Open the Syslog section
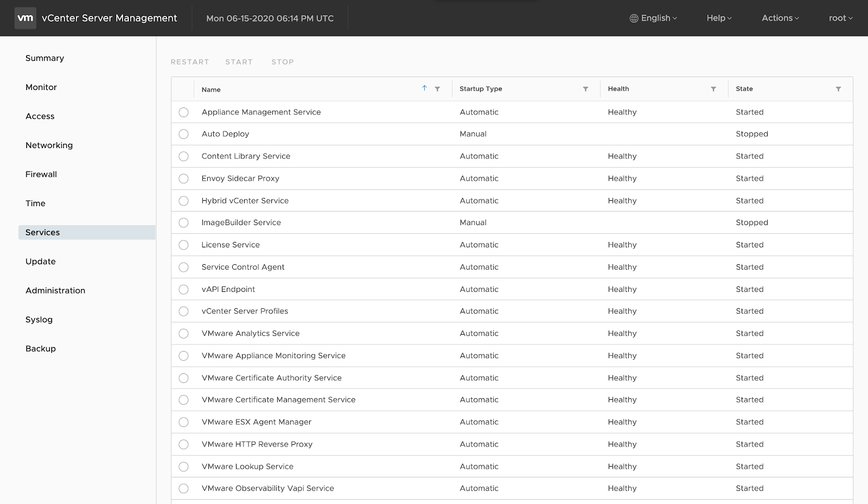868x504 pixels. pos(39,320)
